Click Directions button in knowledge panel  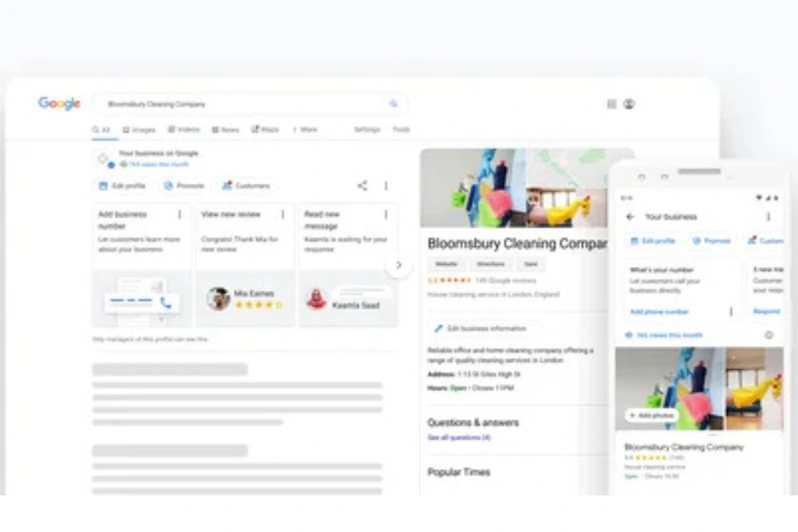491,264
